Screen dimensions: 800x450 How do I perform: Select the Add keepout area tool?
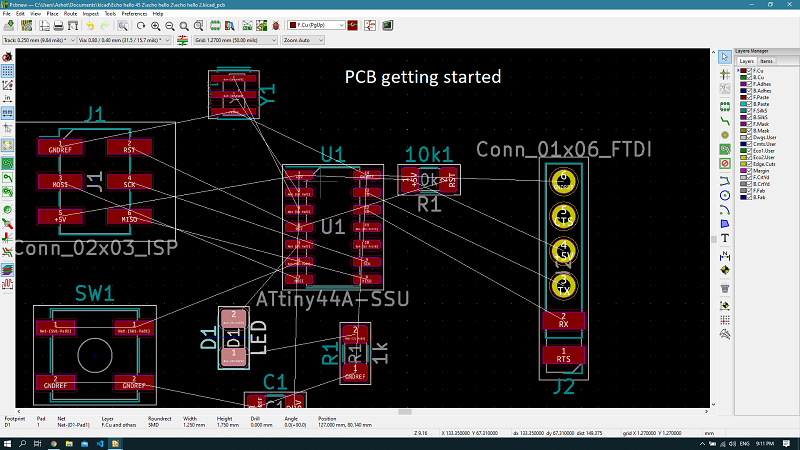tap(724, 164)
